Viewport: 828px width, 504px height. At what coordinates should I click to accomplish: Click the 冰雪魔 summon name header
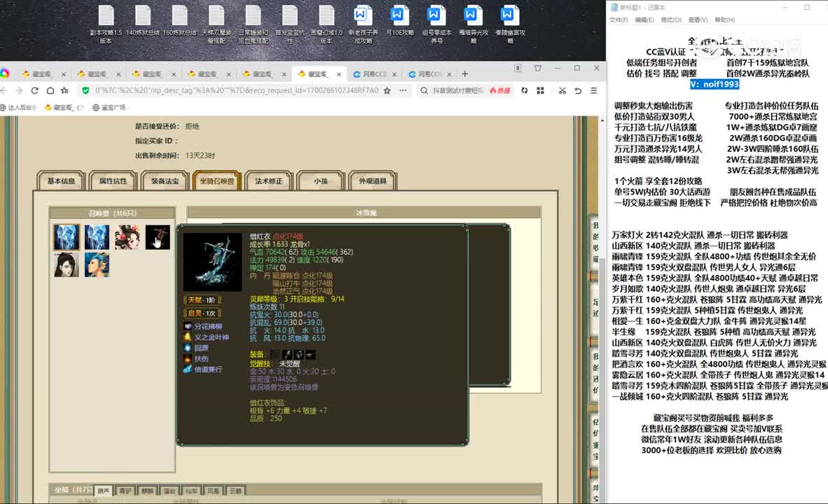pyautogui.click(x=366, y=213)
